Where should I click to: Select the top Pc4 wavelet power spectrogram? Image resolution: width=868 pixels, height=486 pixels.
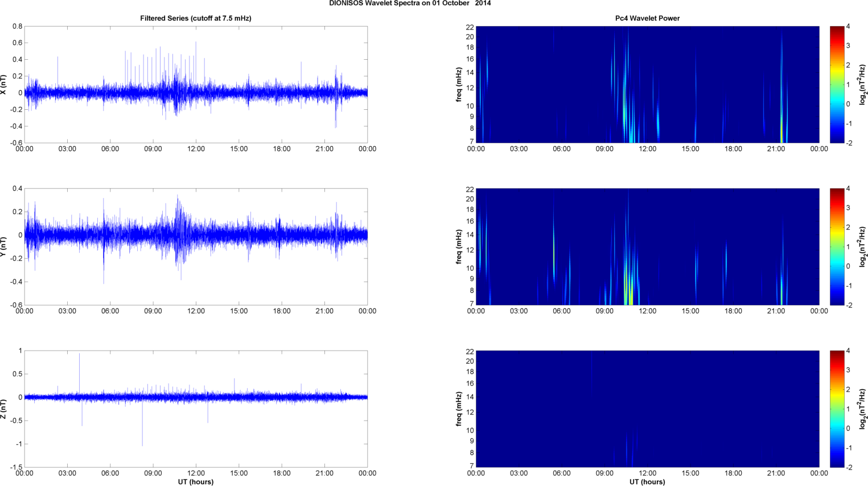click(647, 84)
